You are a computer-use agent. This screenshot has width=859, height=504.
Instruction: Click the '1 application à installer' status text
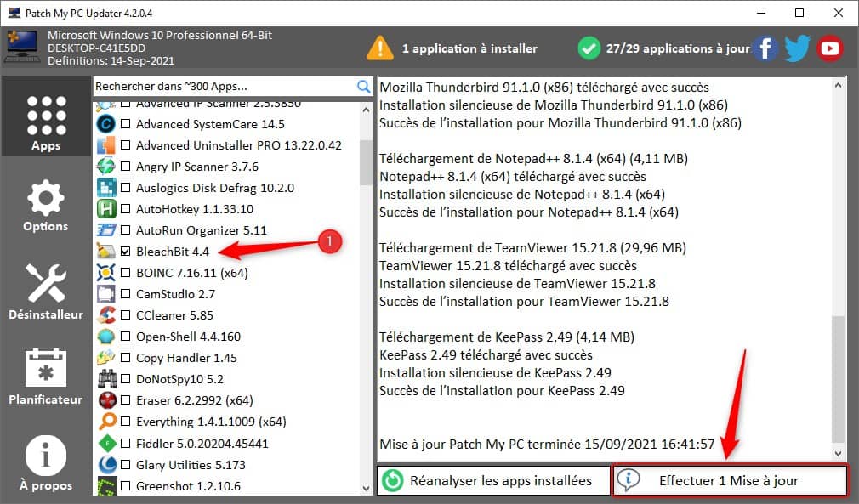tap(469, 48)
